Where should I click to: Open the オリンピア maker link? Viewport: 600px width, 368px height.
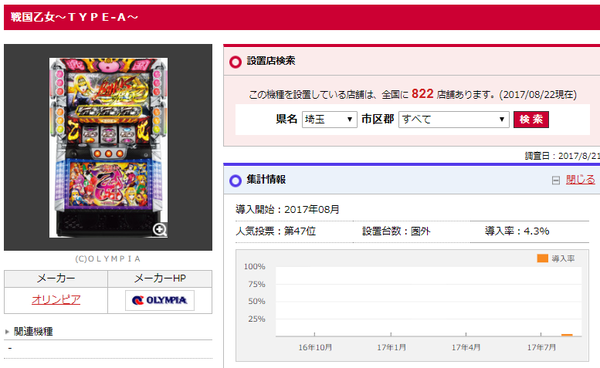[56, 300]
